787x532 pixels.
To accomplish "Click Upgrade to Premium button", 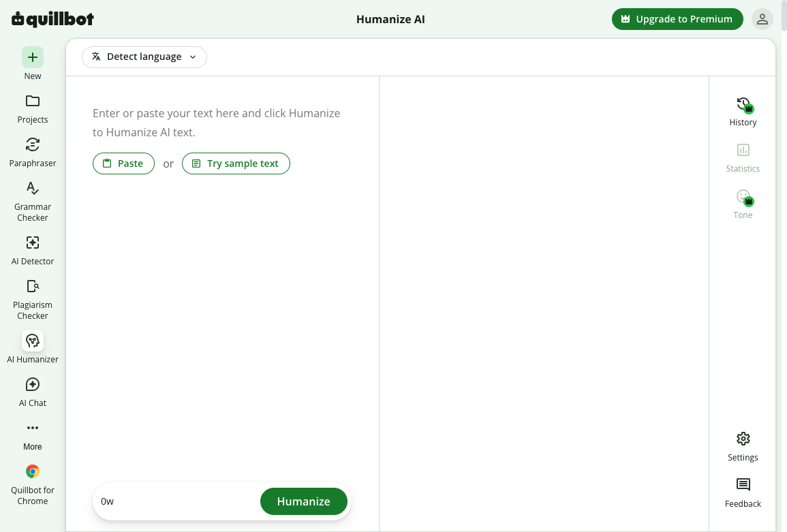I will pos(677,19).
